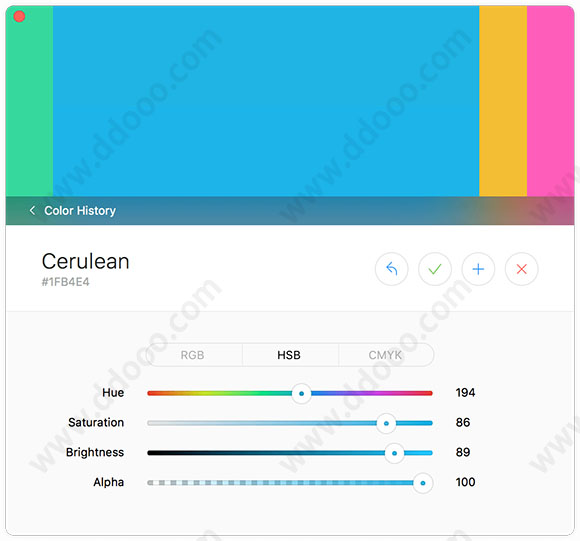Image resolution: width=580 pixels, height=541 pixels.
Task: Delete color with red X button
Action: pos(521,269)
